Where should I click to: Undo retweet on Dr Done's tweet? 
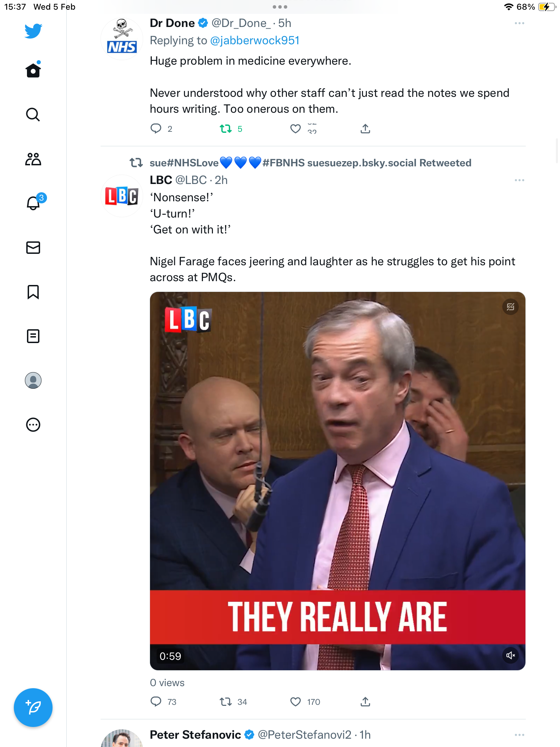point(226,129)
